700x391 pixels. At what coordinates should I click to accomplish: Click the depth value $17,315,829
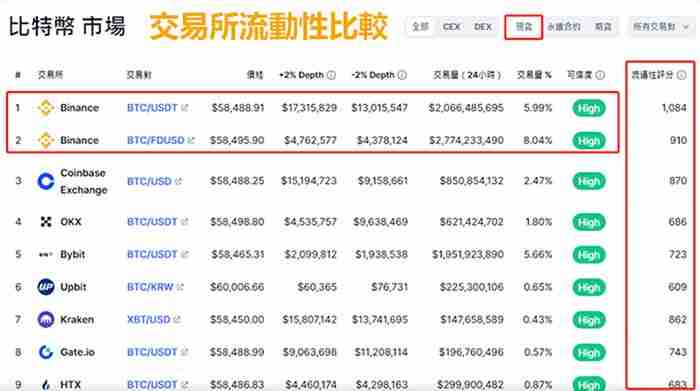tap(309, 108)
